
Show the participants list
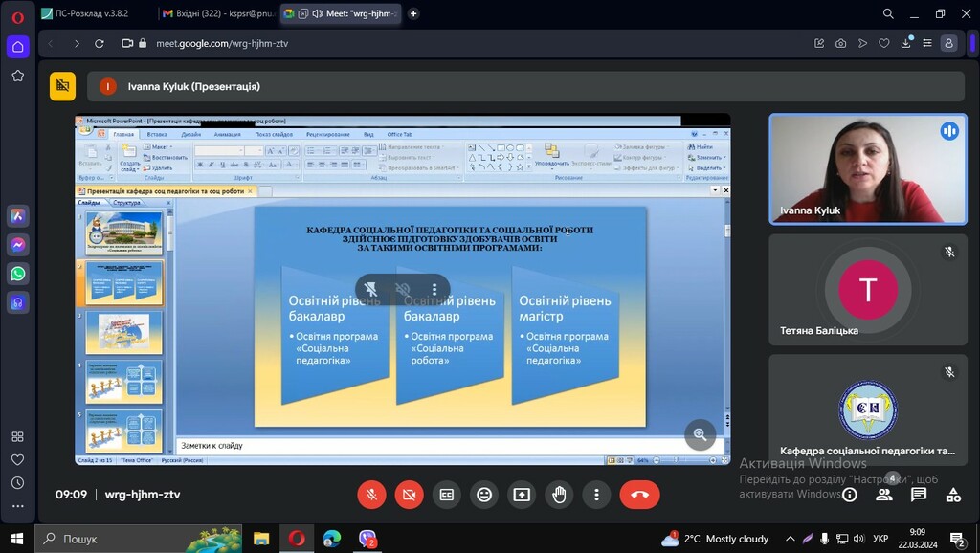883,495
